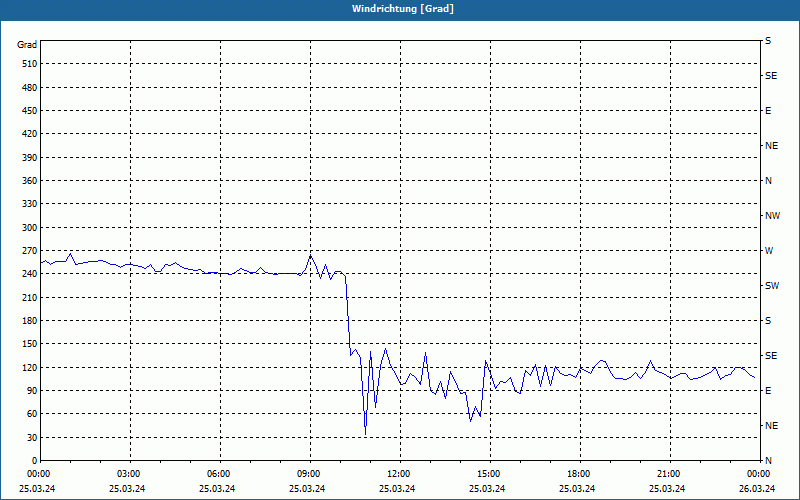Click the 480 y-axis value

(30, 88)
